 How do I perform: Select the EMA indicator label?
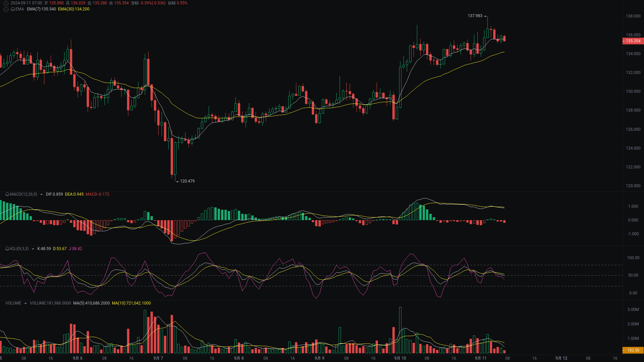19,9
